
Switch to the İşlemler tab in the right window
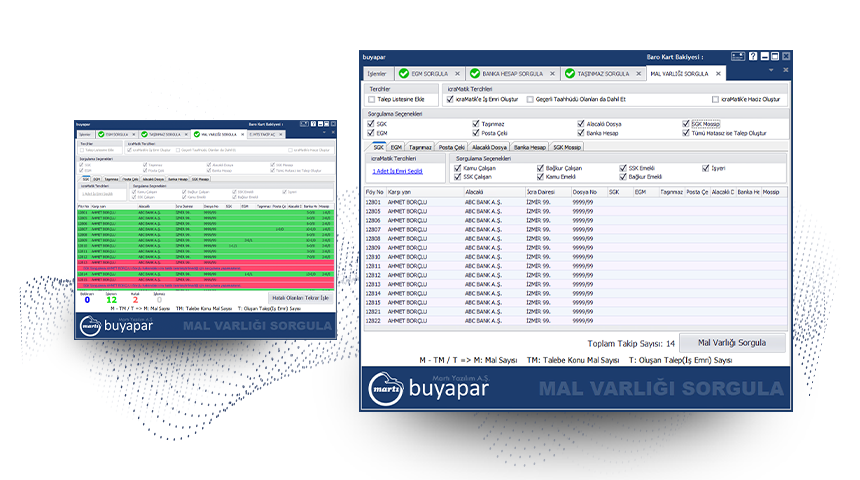377,74
